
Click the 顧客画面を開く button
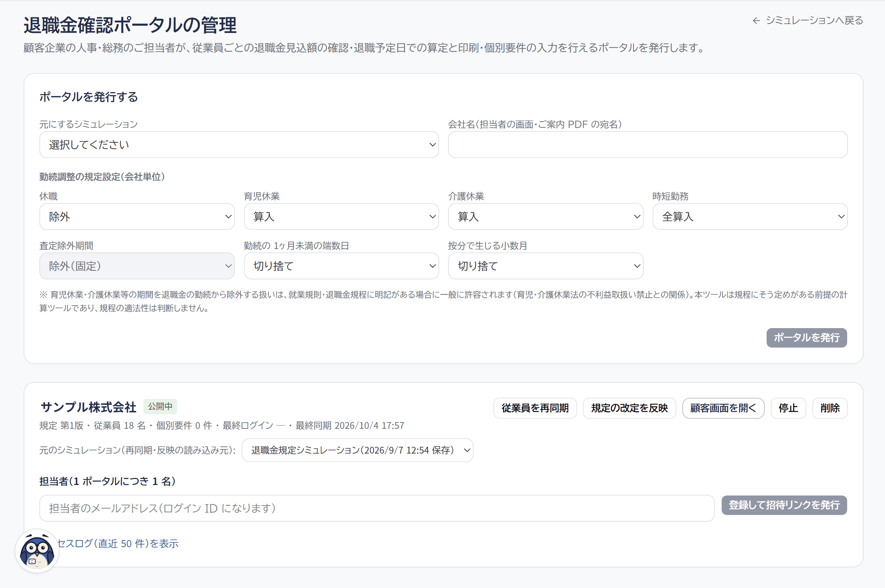[x=723, y=408]
